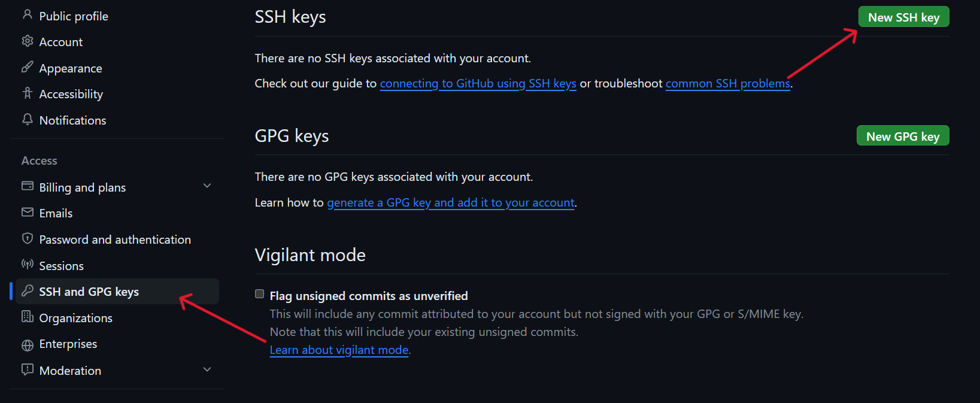
Task: Click the Organizations building icon
Action: (x=28, y=317)
